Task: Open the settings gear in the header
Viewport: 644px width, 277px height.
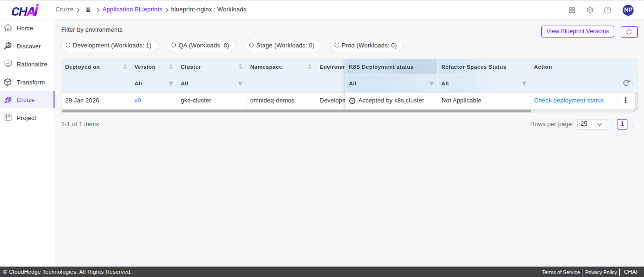Action: click(x=590, y=9)
